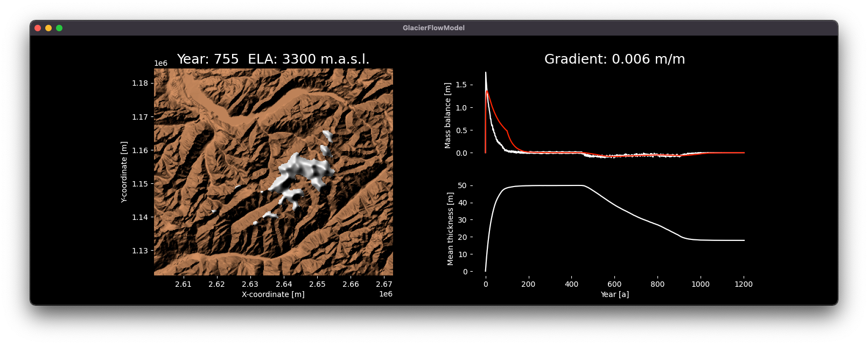The height and width of the screenshot is (345, 868).
Task: Click the 20 tick on the mean thickness axis
Action: click(463, 237)
